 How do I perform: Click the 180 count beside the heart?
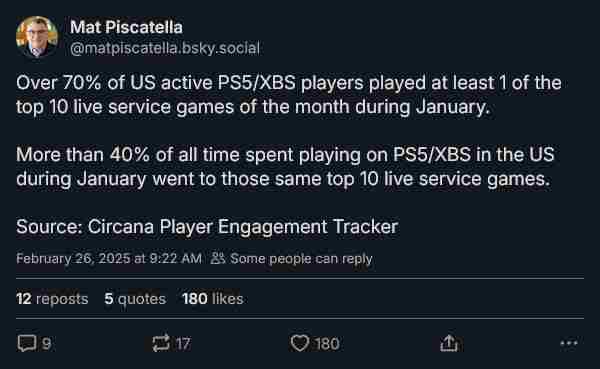click(327, 344)
